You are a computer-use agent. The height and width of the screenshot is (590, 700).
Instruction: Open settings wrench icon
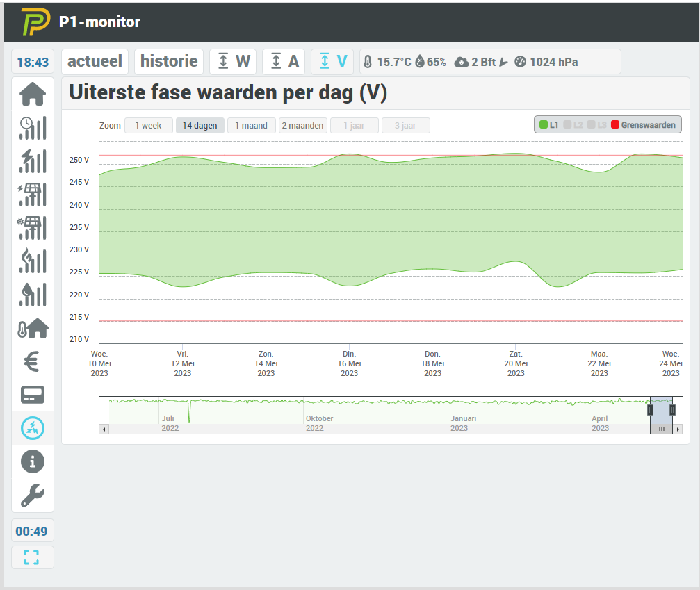pyautogui.click(x=33, y=495)
